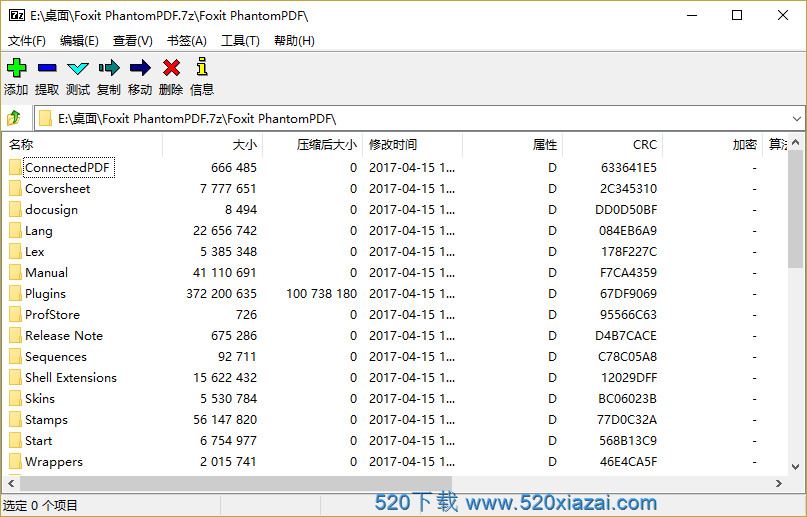
Task: Sort by 属性 column header
Action: [x=512, y=145]
